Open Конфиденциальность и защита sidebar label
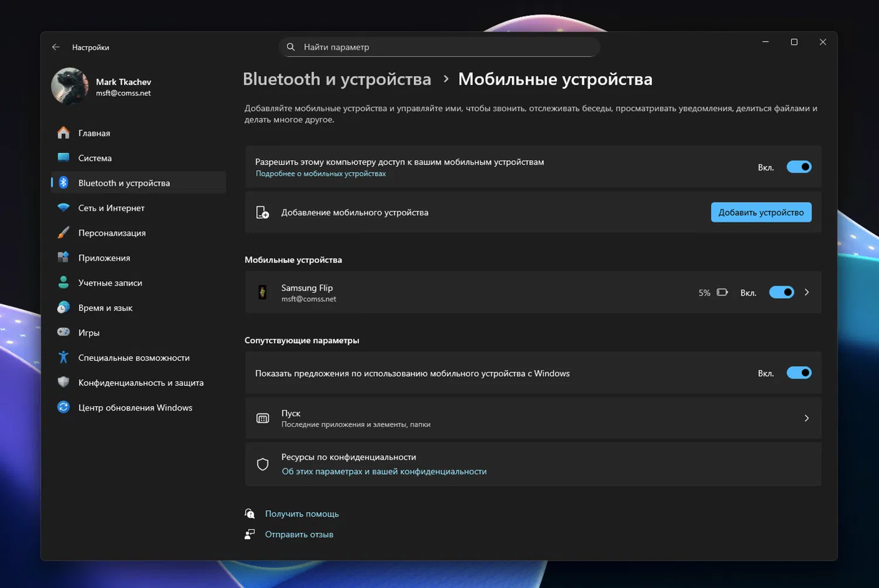The height and width of the screenshot is (588, 879). [141, 382]
